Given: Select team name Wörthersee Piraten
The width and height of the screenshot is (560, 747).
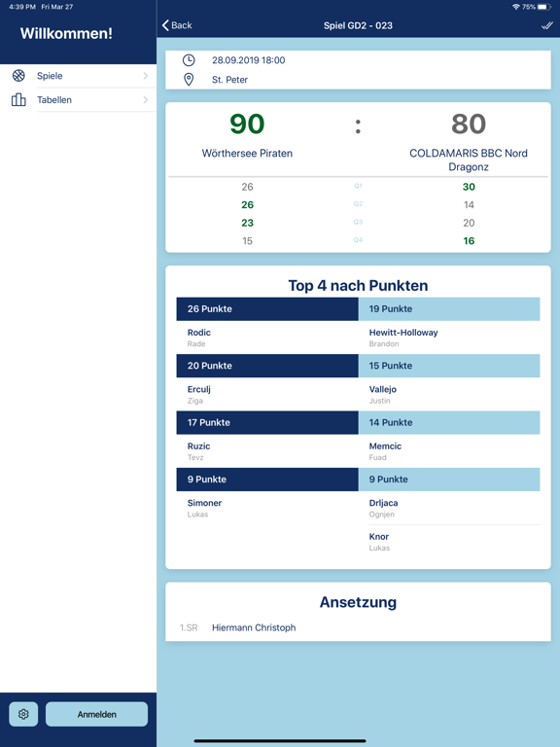Looking at the screenshot, I should pos(247,154).
